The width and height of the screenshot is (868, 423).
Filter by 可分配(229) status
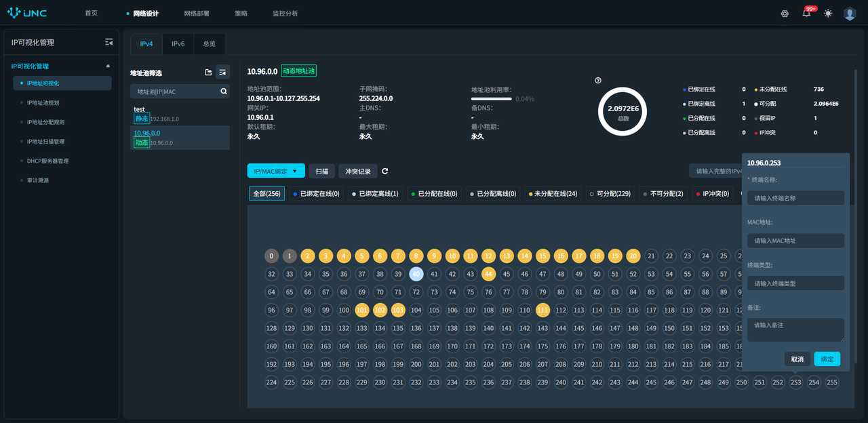[610, 194]
